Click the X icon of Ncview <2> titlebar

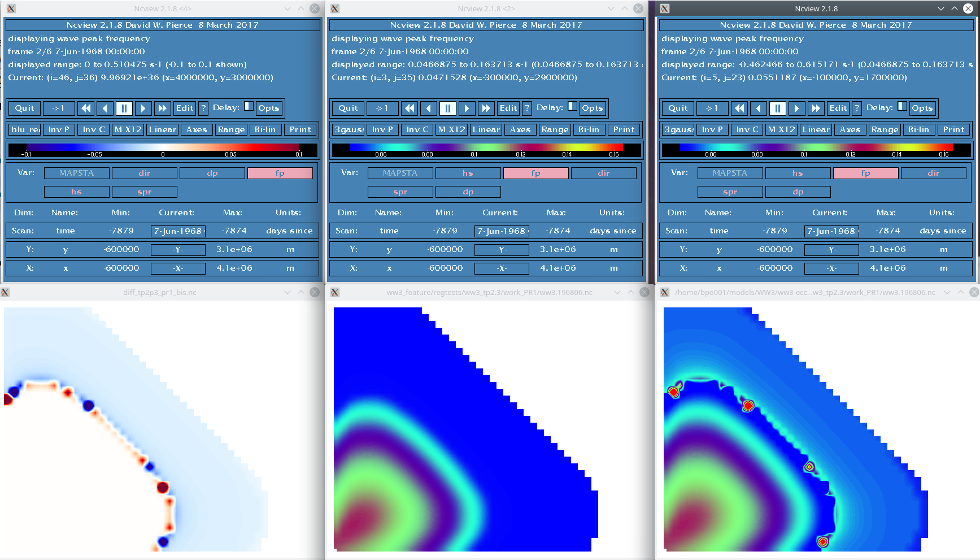pos(335,8)
